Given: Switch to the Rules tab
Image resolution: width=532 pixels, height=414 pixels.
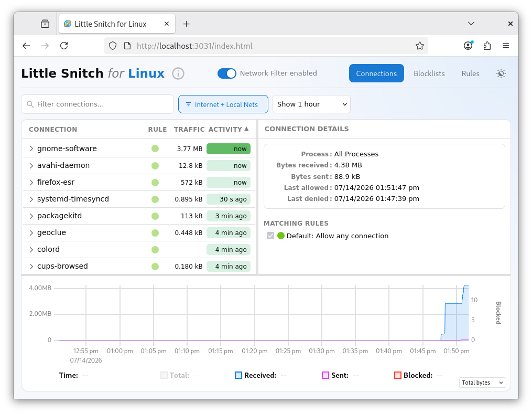Looking at the screenshot, I should tap(470, 73).
